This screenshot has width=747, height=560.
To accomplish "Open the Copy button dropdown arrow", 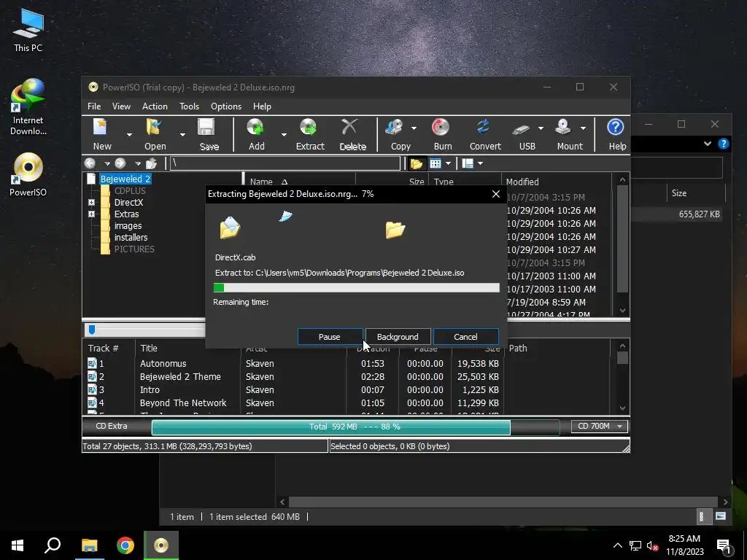I will (x=414, y=128).
